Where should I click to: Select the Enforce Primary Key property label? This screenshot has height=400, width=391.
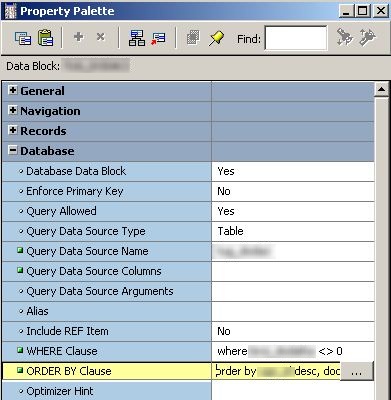(75, 191)
